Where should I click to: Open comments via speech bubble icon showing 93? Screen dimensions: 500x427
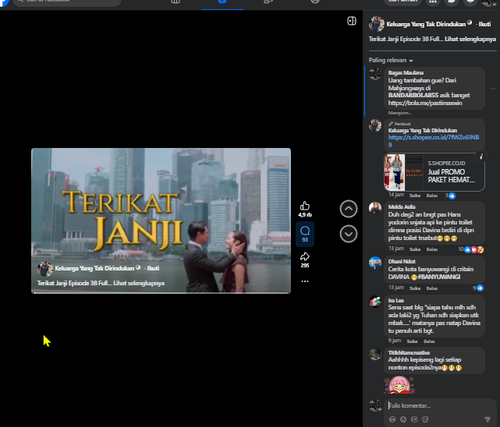click(305, 234)
